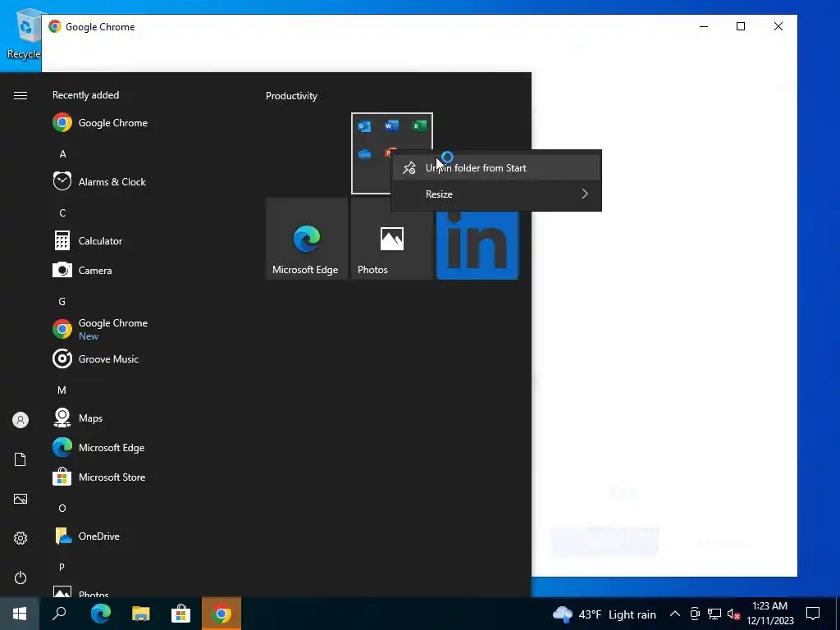Expand the Start menu hamburger button
This screenshot has height=630, width=840.
[x=21, y=95]
